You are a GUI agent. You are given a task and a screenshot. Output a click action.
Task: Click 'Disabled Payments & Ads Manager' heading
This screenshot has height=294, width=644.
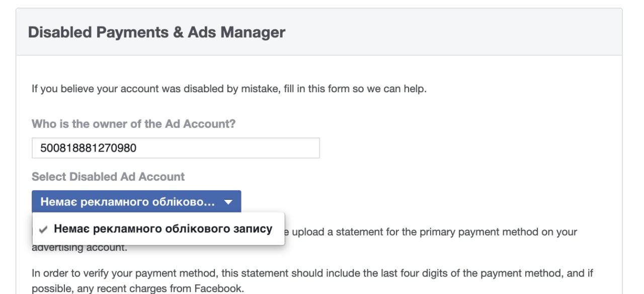point(156,32)
